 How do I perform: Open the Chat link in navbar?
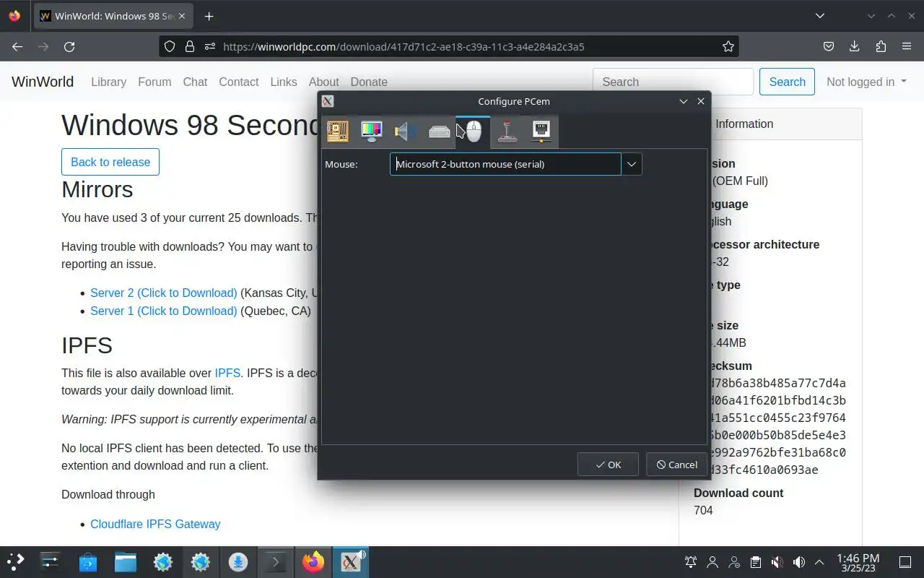(x=195, y=82)
